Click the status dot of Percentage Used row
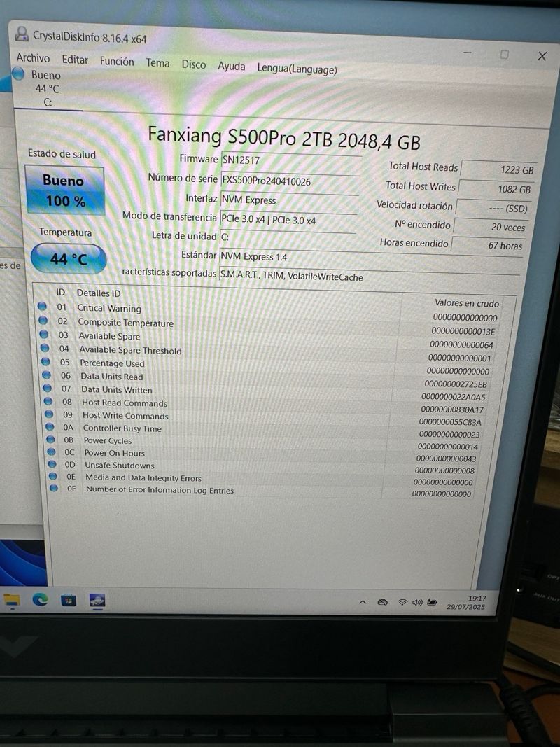This screenshot has width=560, height=747. [45, 361]
